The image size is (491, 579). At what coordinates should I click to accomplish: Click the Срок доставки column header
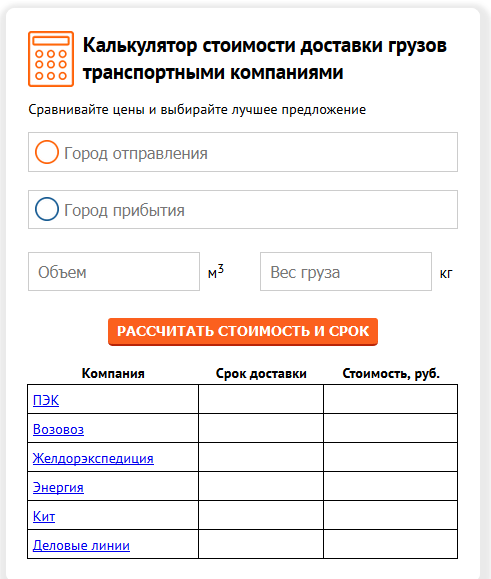261,373
